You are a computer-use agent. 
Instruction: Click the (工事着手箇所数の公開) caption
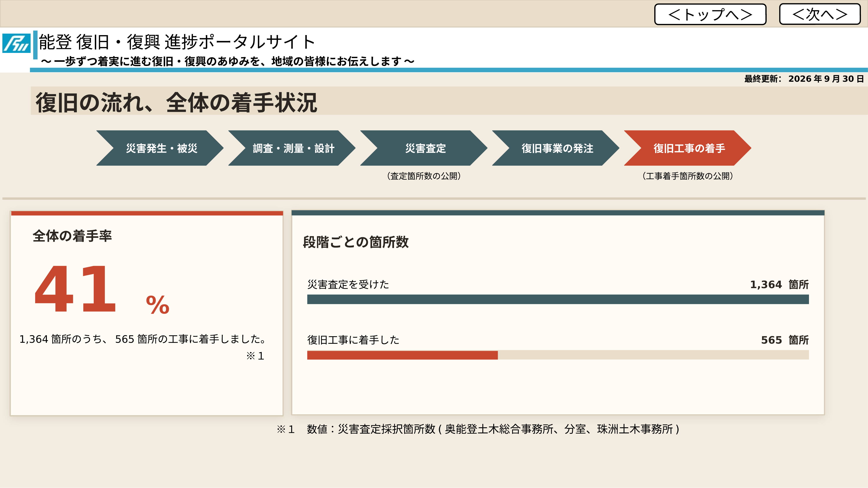[688, 176]
